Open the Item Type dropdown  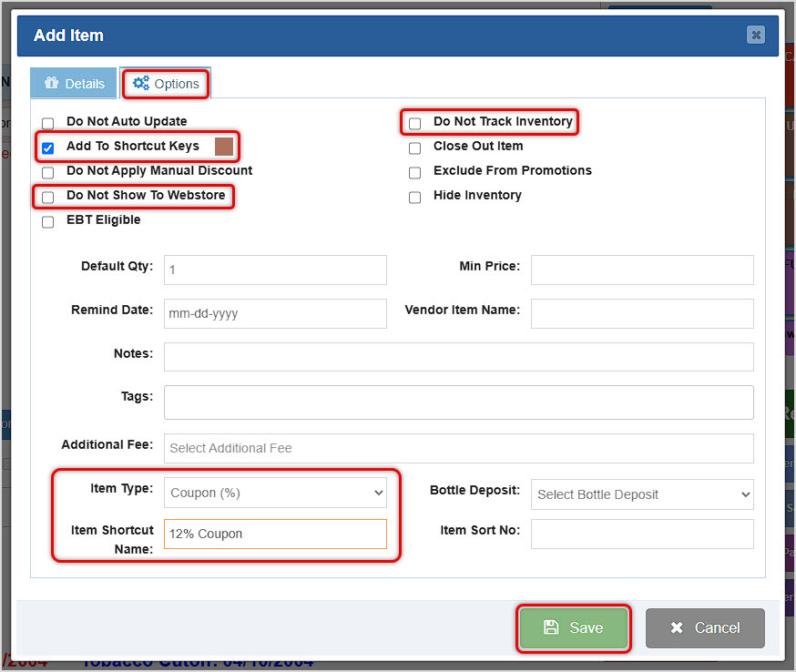coord(275,492)
